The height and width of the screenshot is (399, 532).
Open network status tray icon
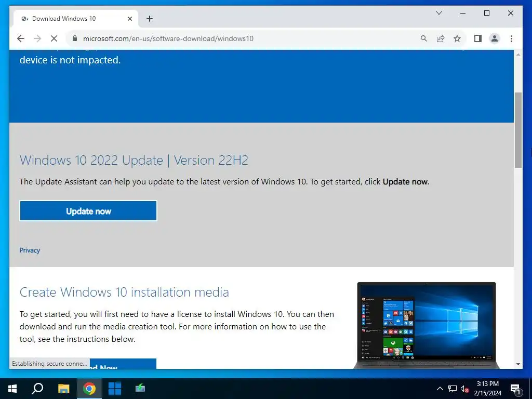453,389
